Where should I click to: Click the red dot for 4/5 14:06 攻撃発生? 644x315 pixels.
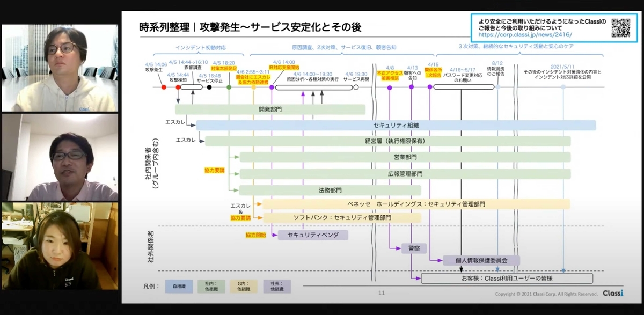click(164, 87)
